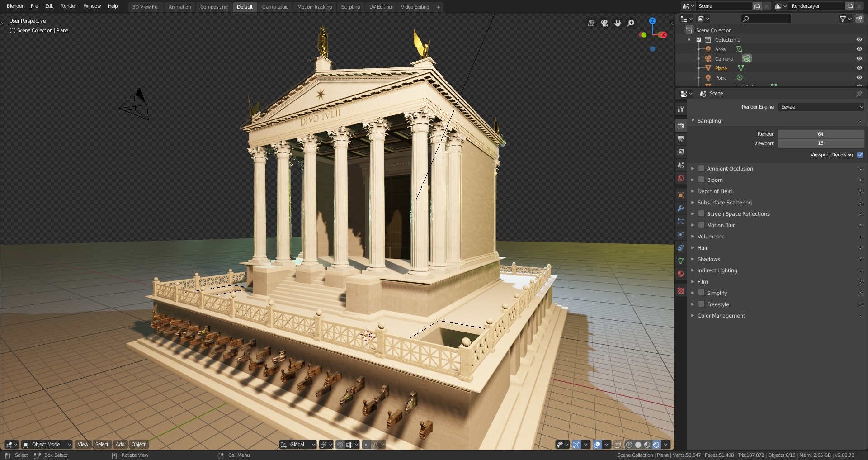Screen dimensions: 868x460
Task: Switch to Animation workspace tab
Action: pyautogui.click(x=179, y=7)
